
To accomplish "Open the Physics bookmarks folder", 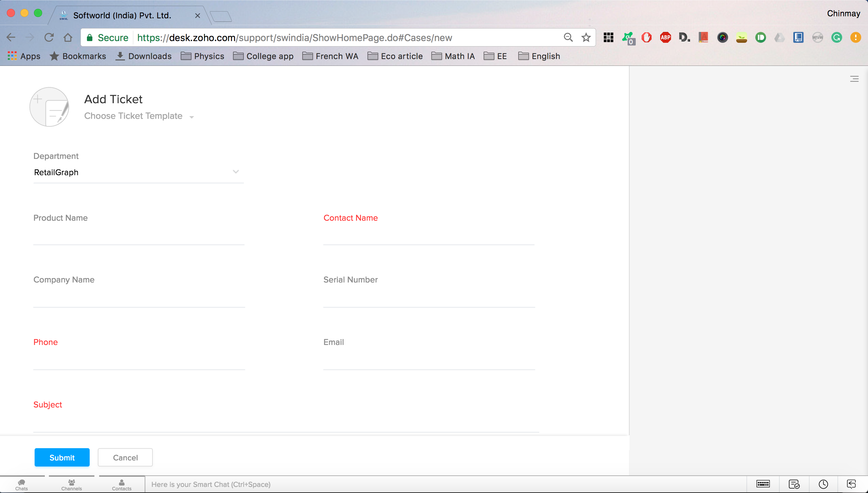I will (203, 56).
